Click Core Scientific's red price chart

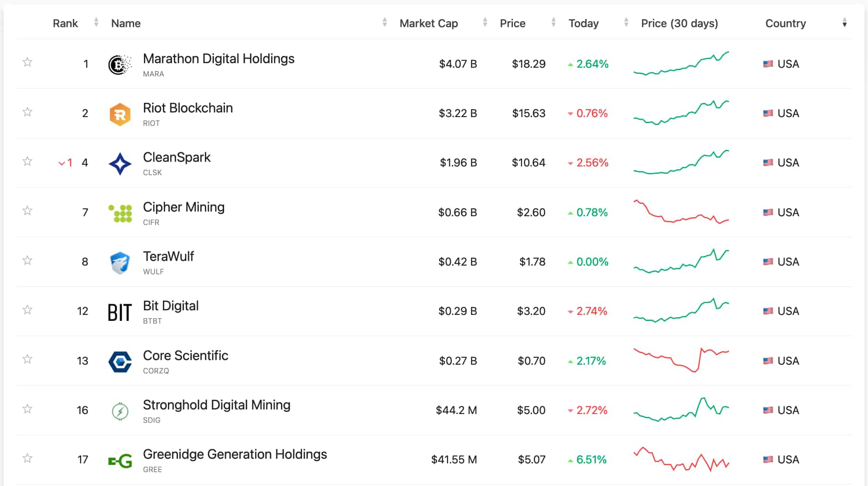pos(681,361)
